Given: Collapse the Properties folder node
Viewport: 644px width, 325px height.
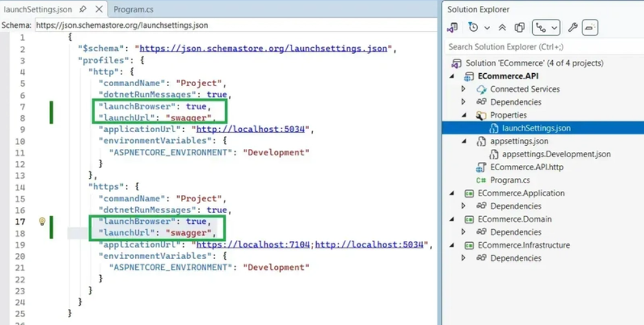Looking at the screenshot, I should point(464,115).
